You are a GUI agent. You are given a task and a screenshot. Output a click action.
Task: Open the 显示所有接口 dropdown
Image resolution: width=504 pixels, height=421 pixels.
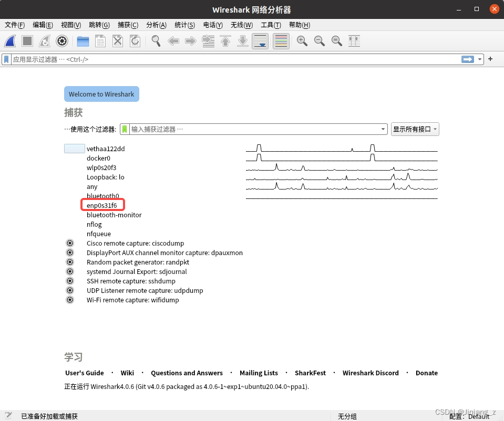pyautogui.click(x=415, y=129)
